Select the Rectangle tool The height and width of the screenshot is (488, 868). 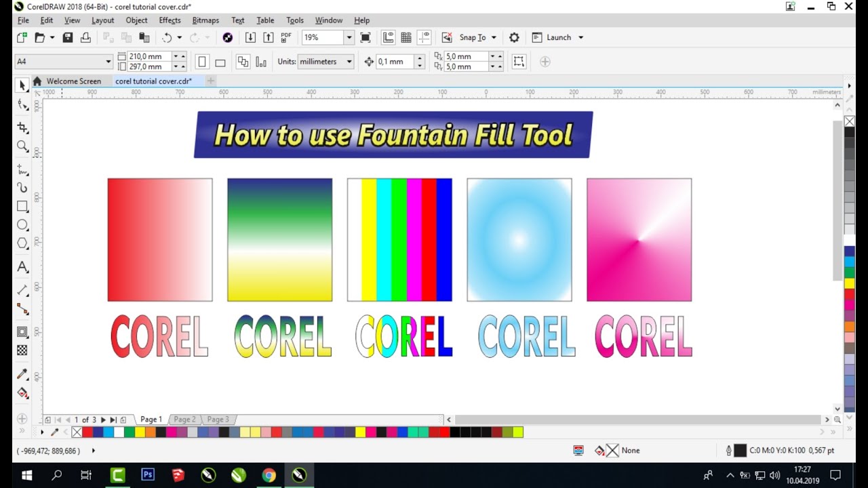coord(22,206)
